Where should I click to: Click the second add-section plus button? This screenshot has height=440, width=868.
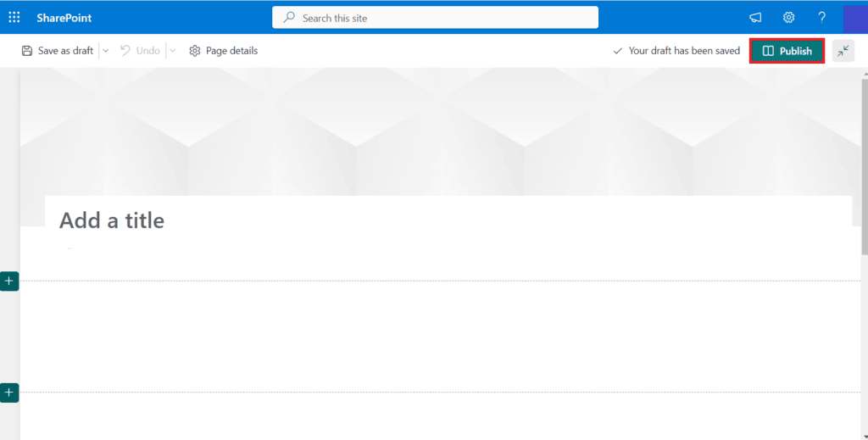point(8,393)
